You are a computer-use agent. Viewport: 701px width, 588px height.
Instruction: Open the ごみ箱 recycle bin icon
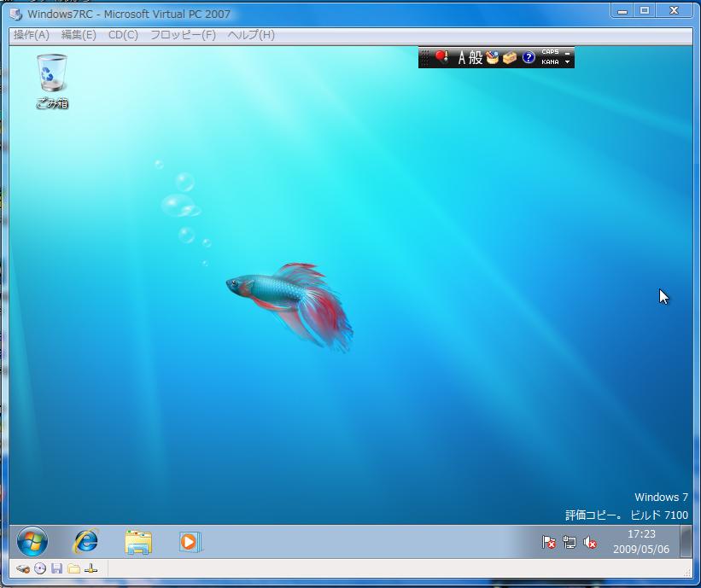51,75
